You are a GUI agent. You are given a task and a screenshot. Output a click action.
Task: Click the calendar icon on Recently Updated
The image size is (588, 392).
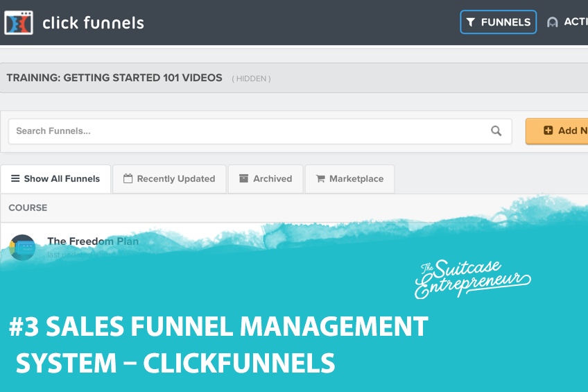pyautogui.click(x=128, y=178)
